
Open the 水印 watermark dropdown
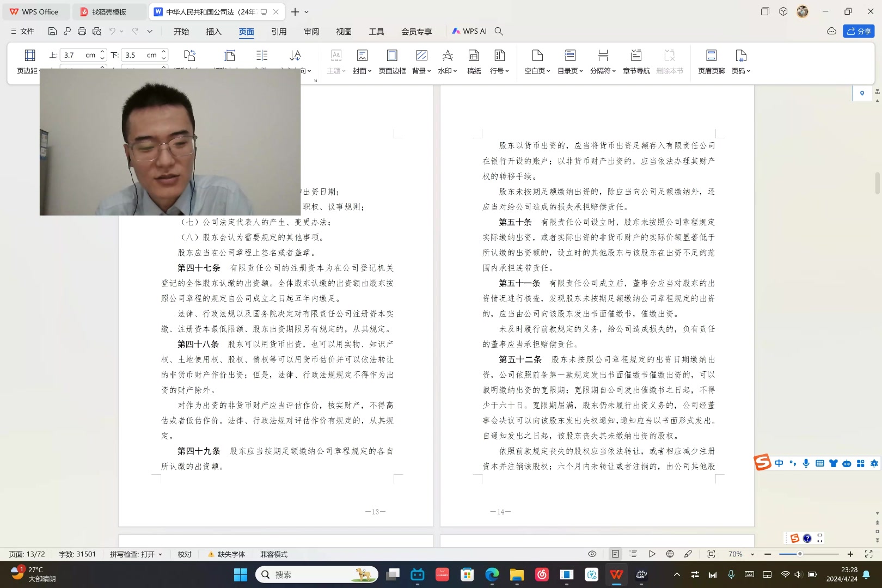[448, 62]
